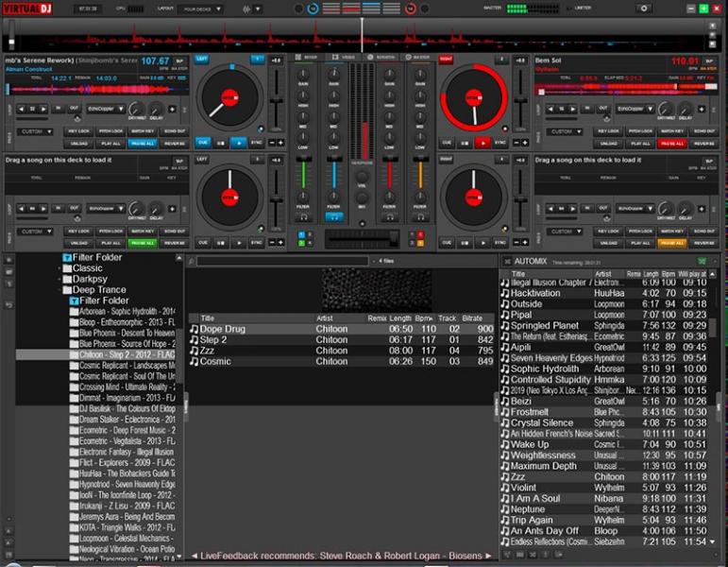Open CUSTOM pads dropdown on top-right deck
The height and width of the screenshot is (567, 728).
pyautogui.click(x=565, y=131)
